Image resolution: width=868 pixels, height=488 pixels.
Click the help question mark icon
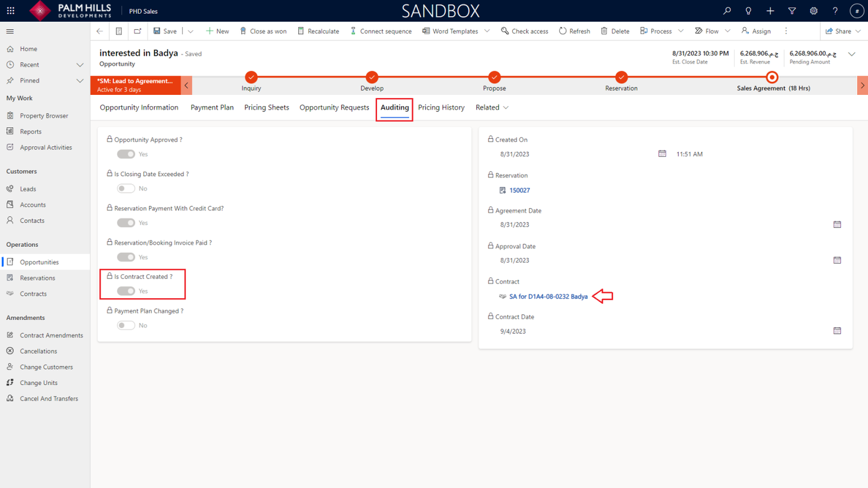click(x=835, y=11)
